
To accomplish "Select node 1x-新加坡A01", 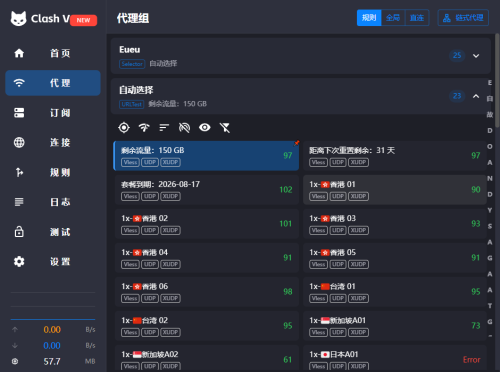I will [x=395, y=326].
